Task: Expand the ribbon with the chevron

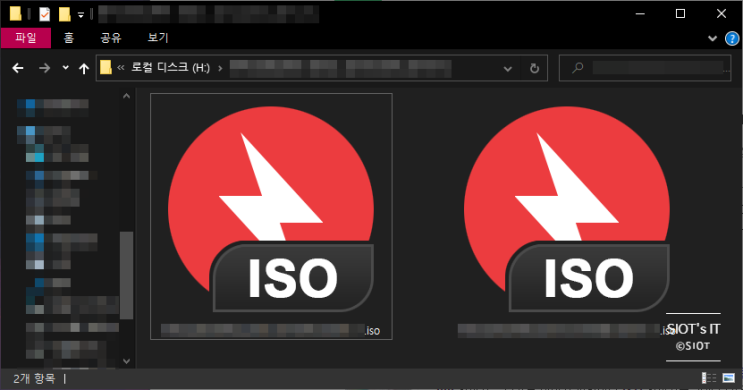Action: pyautogui.click(x=712, y=38)
